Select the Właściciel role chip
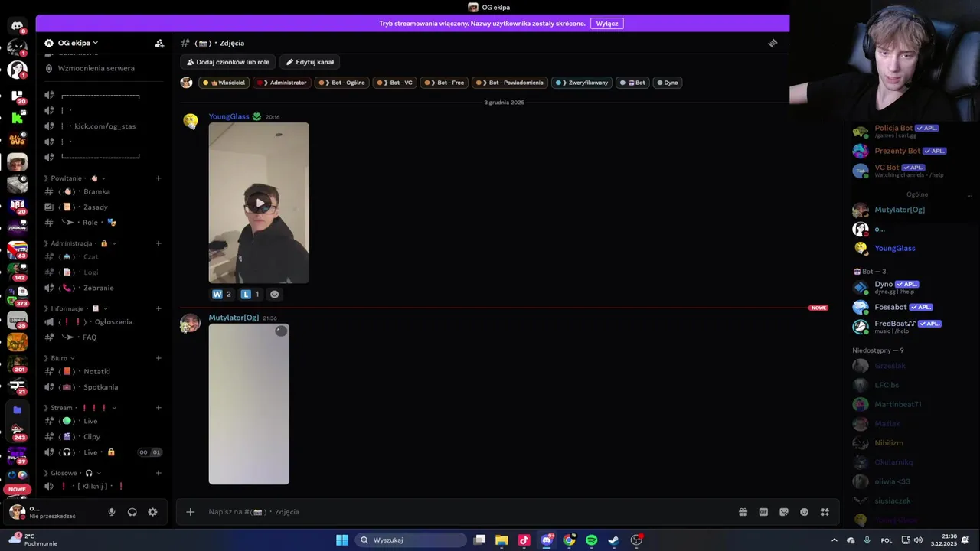Viewport: 980px width, 551px height. click(224, 83)
